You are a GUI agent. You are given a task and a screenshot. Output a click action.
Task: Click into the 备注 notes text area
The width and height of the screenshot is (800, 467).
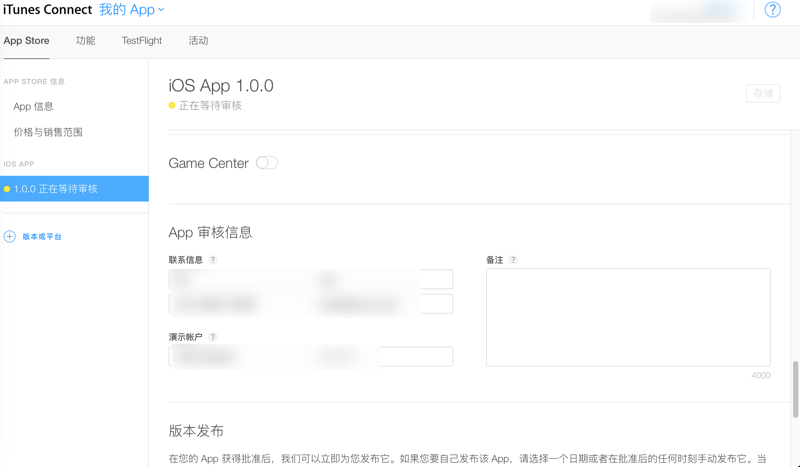[x=628, y=317]
